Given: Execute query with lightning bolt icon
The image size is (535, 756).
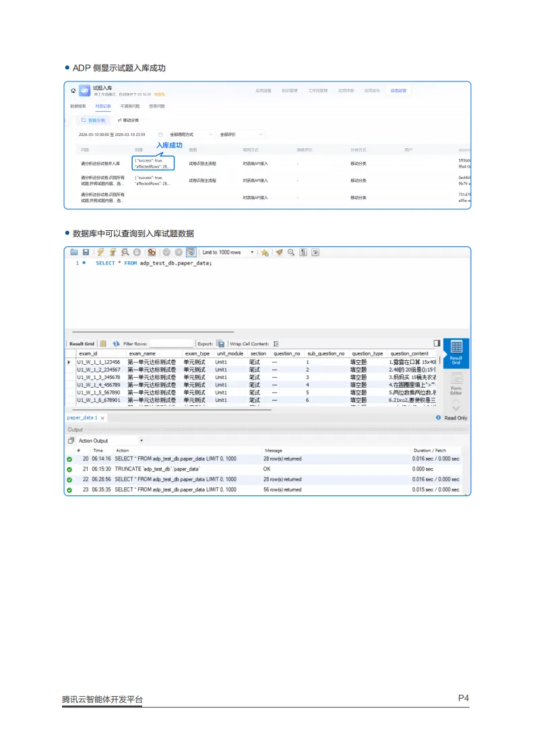Looking at the screenshot, I should pyautogui.click(x=101, y=252).
